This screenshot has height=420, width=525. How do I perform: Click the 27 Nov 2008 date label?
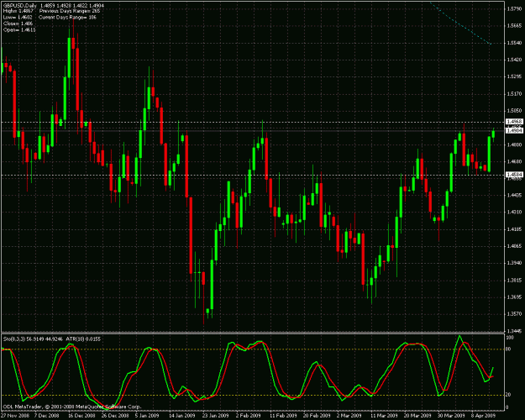tap(13, 416)
